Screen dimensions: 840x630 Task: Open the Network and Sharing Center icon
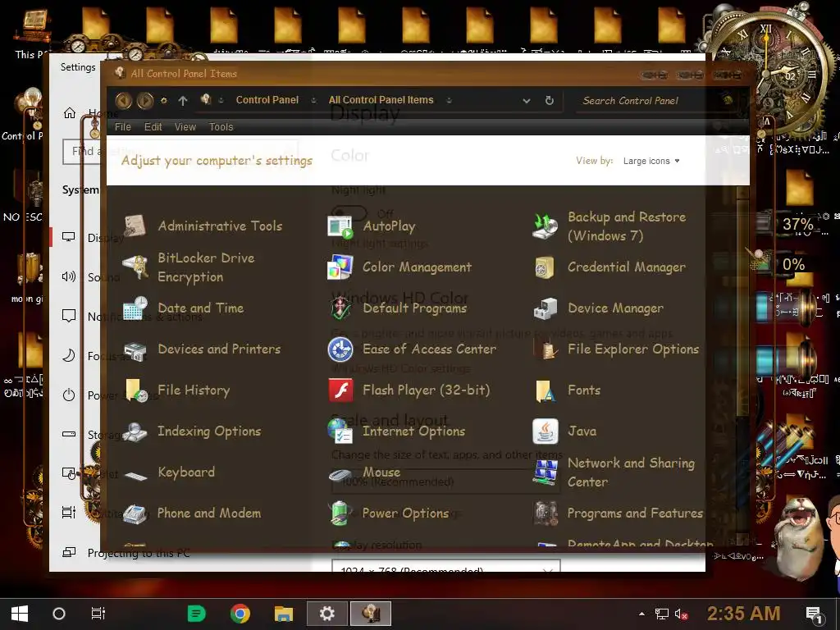pyautogui.click(x=545, y=472)
